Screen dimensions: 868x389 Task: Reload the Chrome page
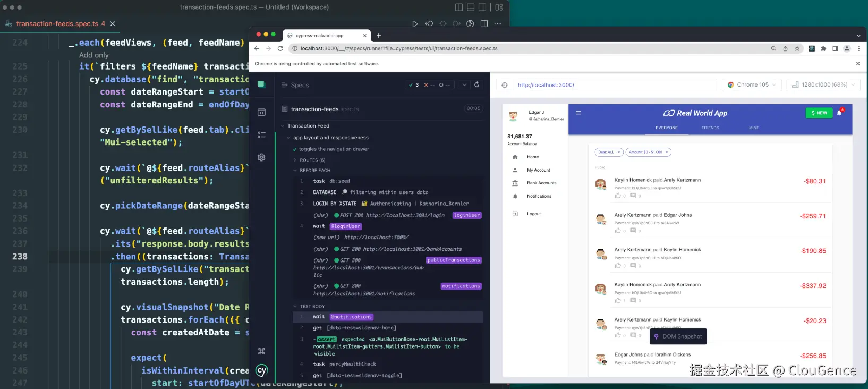(280, 48)
